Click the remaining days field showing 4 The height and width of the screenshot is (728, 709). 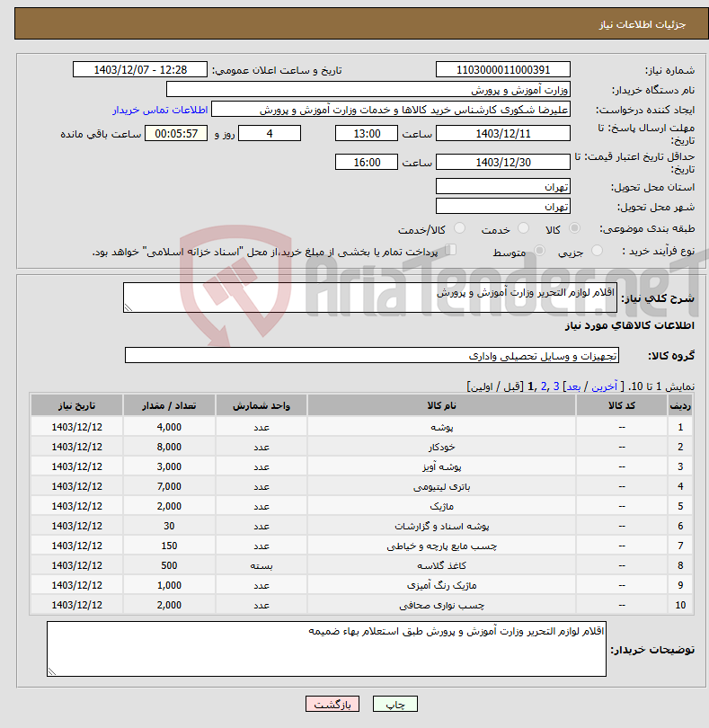[270, 134]
